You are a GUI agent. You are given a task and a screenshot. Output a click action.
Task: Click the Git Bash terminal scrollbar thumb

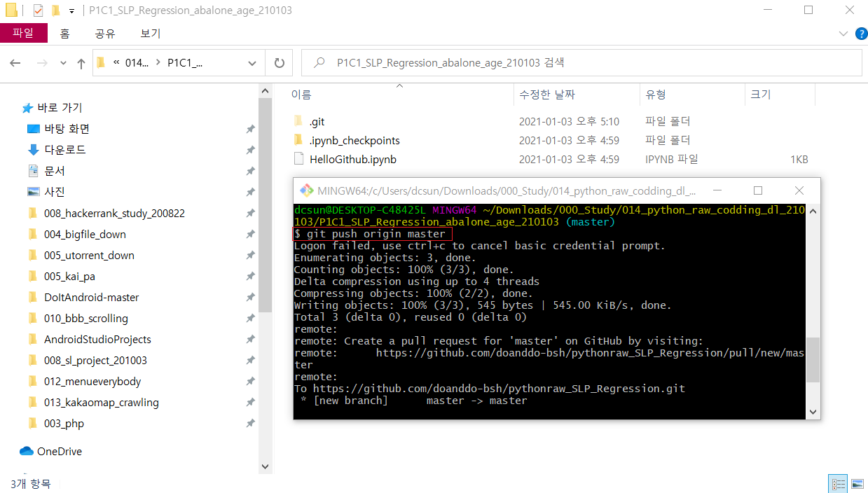(x=813, y=359)
